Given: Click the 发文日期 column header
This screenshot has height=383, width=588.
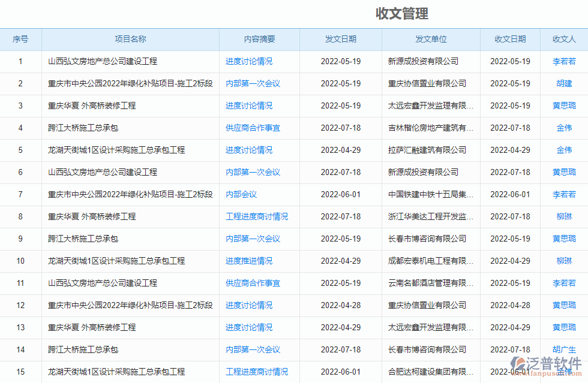Looking at the screenshot, I should pos(341,39).
